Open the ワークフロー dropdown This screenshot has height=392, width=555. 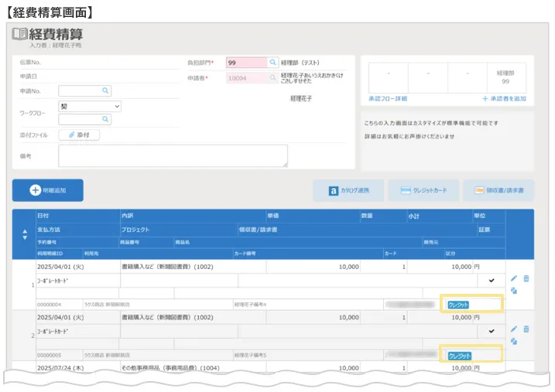click(x=90, y=106)
